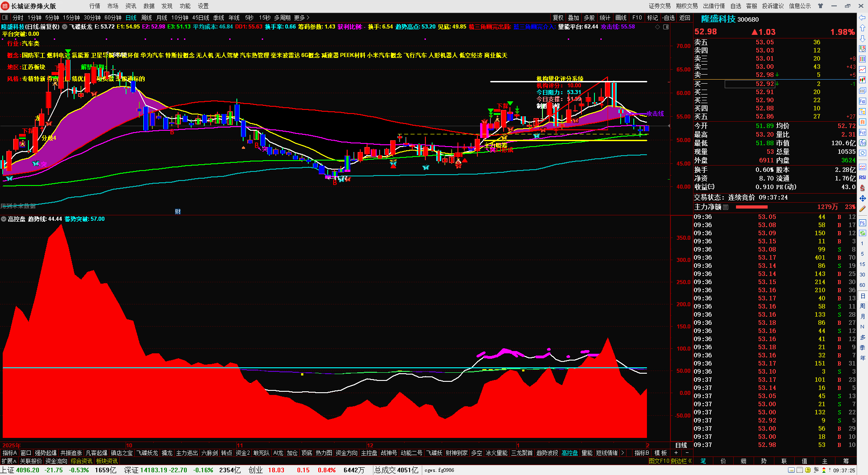The height and width of the screenshot is (475, 868).
Task: Open the F12 trading icon in sidebar
Action: pos(863,133)
